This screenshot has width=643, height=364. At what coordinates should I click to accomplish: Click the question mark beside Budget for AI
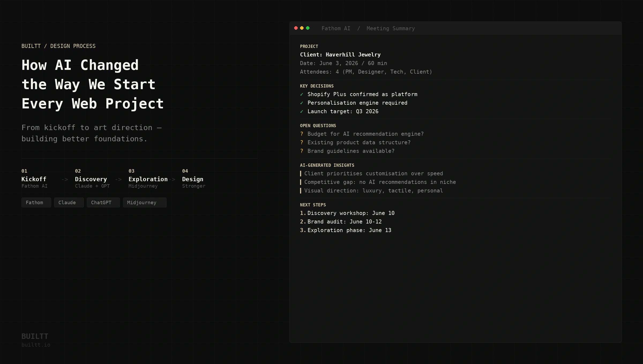(x=302, y=134)
